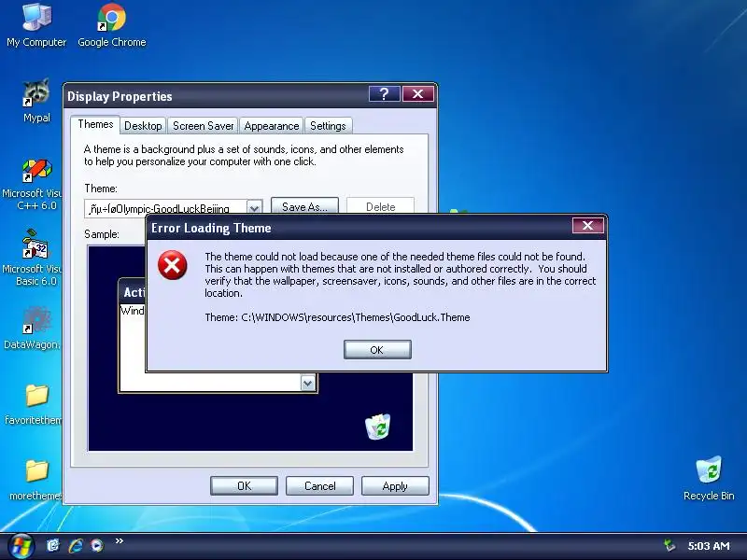The height and width of the screenshot is (560, 747).
Task: Open the Theme dropdown arrow
Action: [254, 207]
